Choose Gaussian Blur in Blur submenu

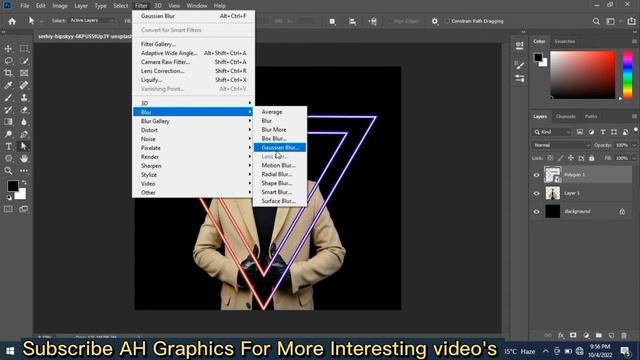coord(280,147)
